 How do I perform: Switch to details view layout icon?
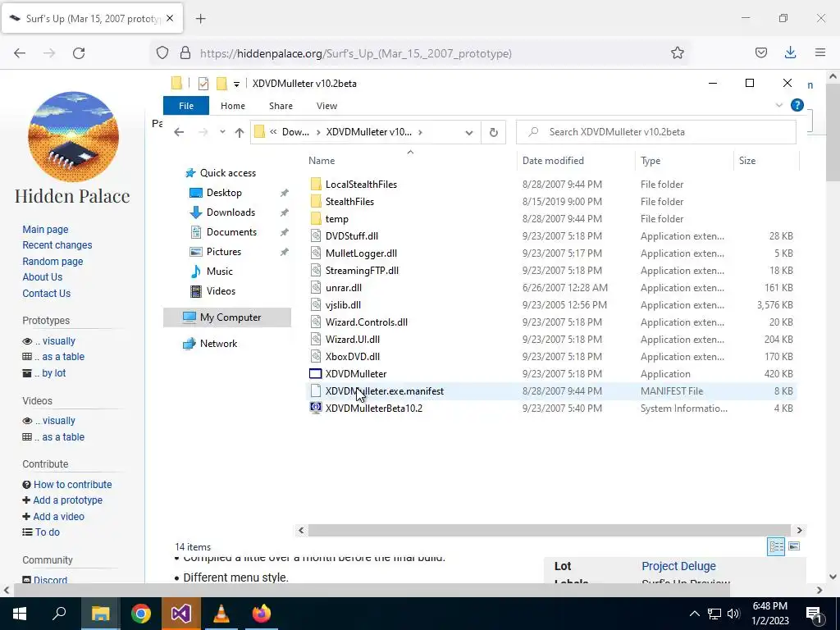(x=776, y=546)
